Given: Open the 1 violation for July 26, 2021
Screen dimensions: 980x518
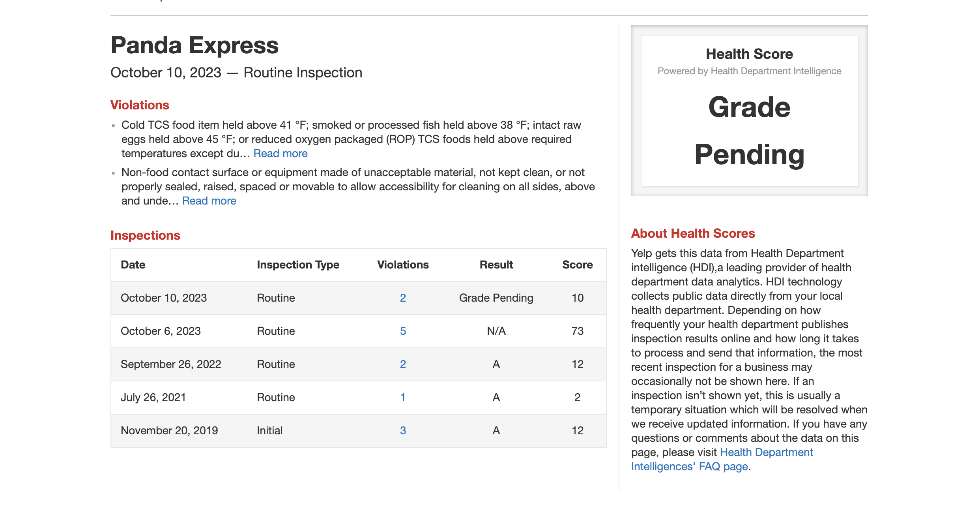Looking at the screenshot, I should coord(402,398).
